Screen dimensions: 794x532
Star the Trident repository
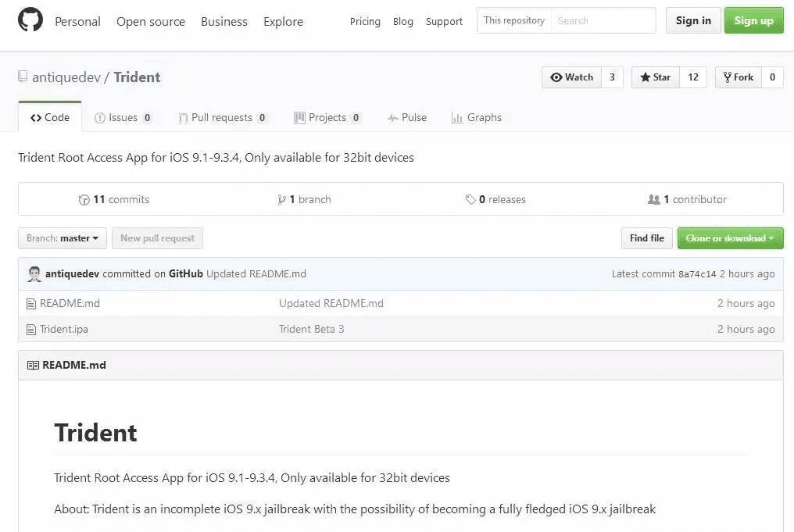pyautogui.click(x=655, y=77)
